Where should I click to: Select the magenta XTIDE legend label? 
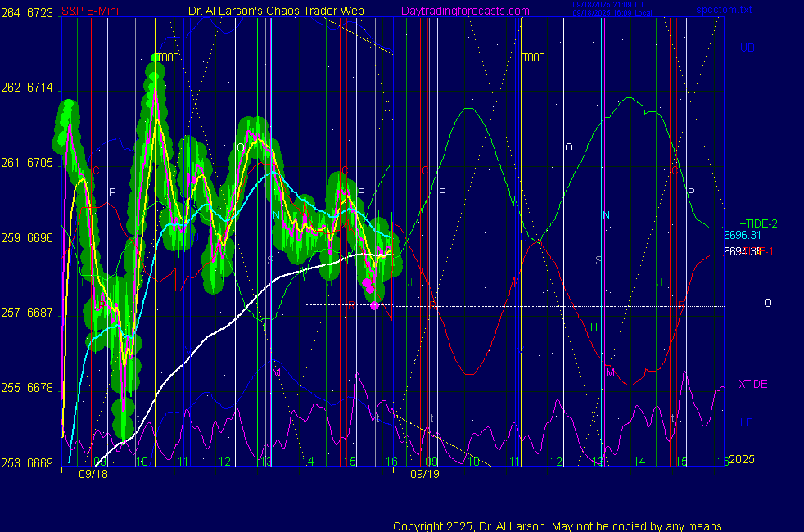752,384
